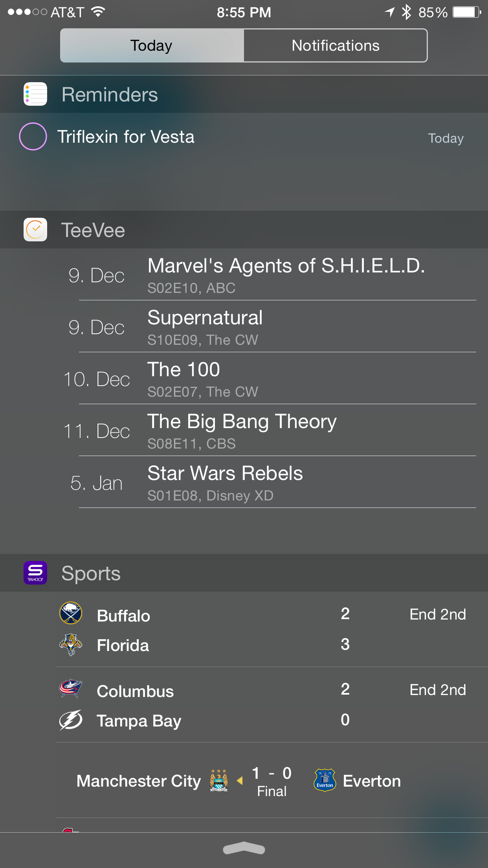Tap the Columbus Blue Jackets logo
The image size is (488, 868).
71,688
